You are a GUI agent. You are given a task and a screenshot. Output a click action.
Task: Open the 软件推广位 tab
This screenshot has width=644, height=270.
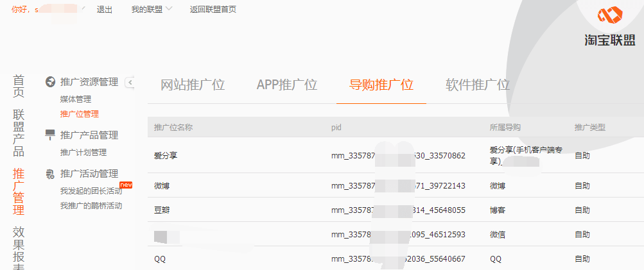click(x=477, y=85)
